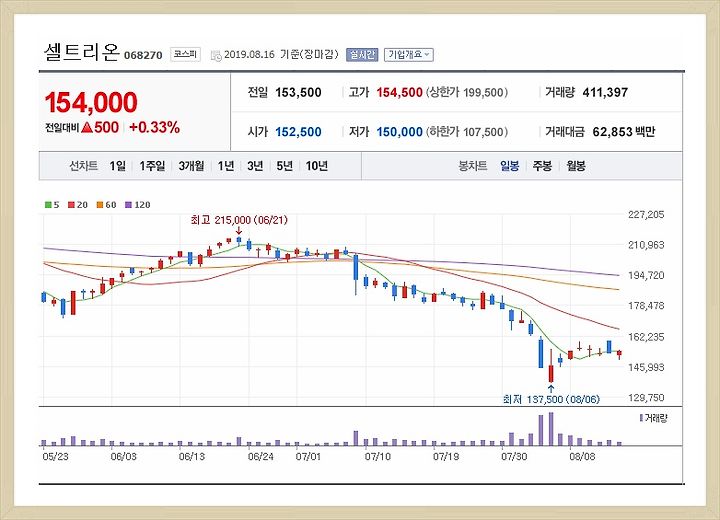This screenshot has width=720, height=520.
Task: Click the 08/08 date axis label
Action: point(582,457)
